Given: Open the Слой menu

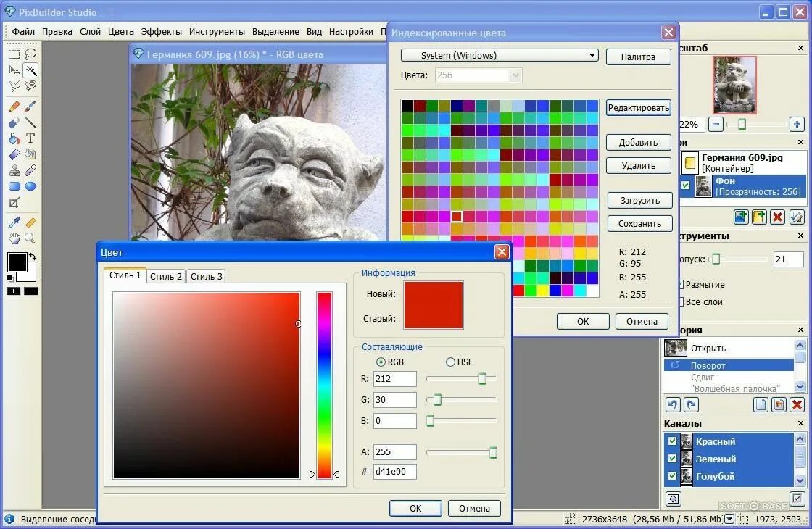Looking at the screenshot, I should [90, 32].
